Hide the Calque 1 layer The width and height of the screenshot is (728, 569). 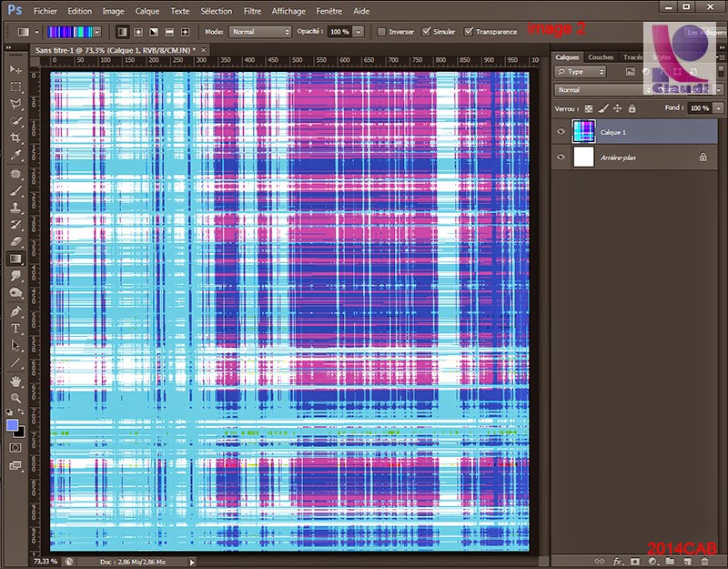click(561, 131)
